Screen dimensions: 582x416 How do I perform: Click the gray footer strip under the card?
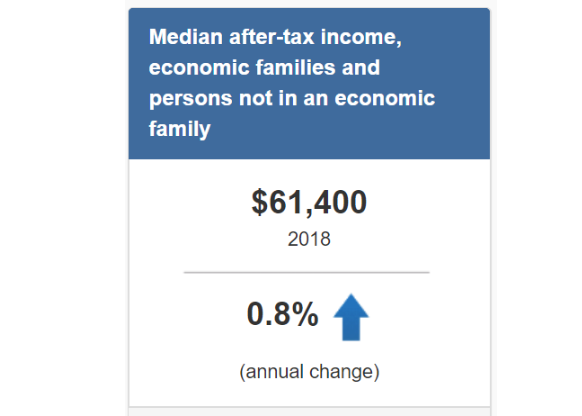[309, 412]
